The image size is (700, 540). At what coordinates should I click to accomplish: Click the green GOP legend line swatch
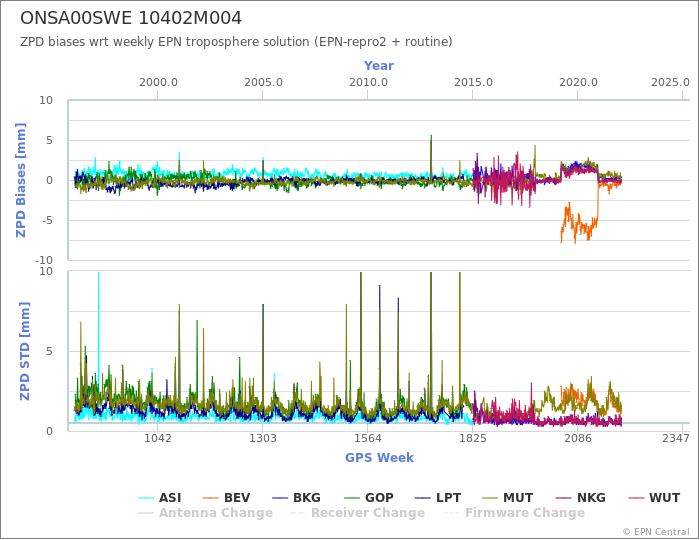tap(352, 498)
